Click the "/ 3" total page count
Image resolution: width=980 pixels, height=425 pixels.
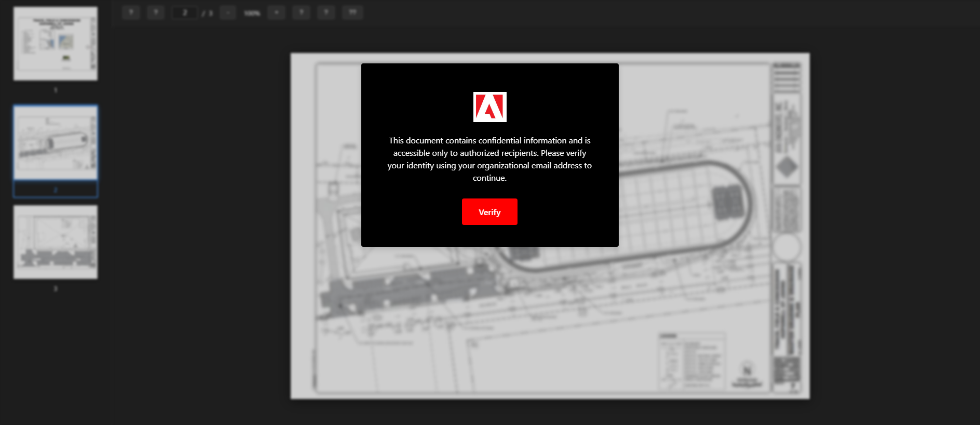(208, 13)
